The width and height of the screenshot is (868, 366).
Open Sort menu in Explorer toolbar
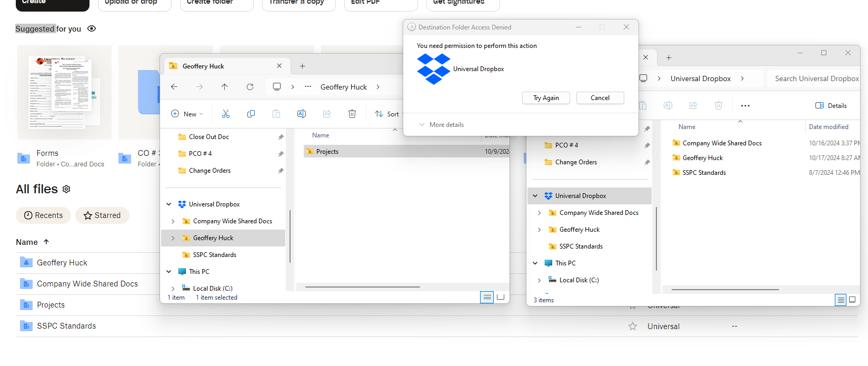(x=387, y=114)
